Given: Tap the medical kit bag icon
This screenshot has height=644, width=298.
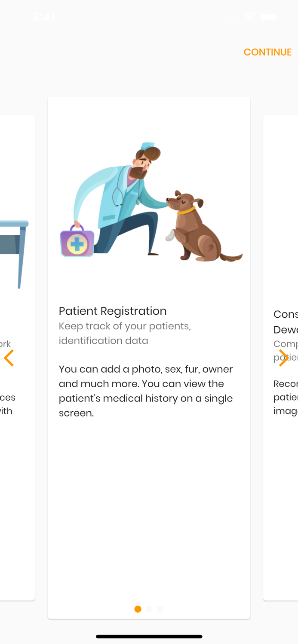Looking at the screenshot, I should [77, 243].
